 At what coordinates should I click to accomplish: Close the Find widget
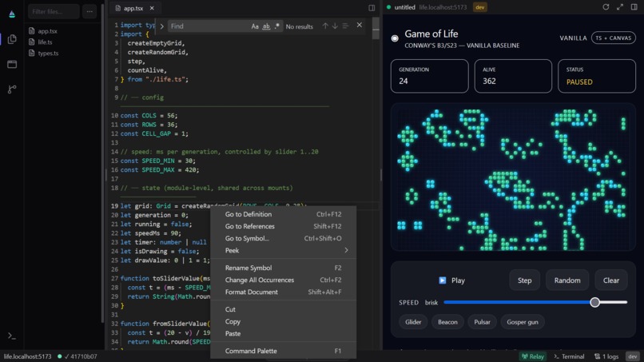tap(360, 26)
